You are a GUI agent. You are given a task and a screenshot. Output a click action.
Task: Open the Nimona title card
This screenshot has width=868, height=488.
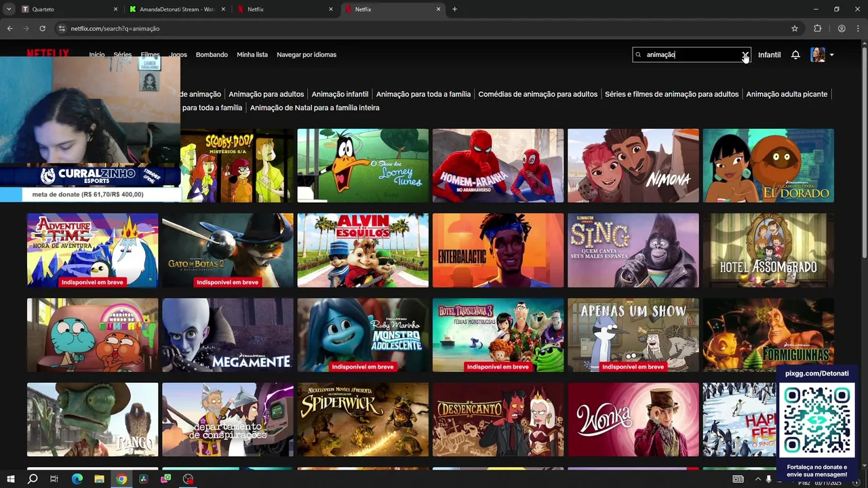point(633,165)
